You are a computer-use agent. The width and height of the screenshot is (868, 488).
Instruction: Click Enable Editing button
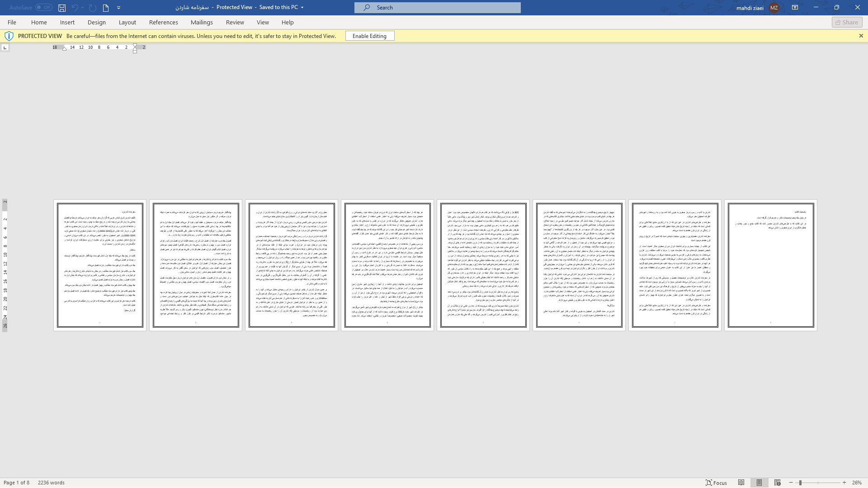click(369, 36)
